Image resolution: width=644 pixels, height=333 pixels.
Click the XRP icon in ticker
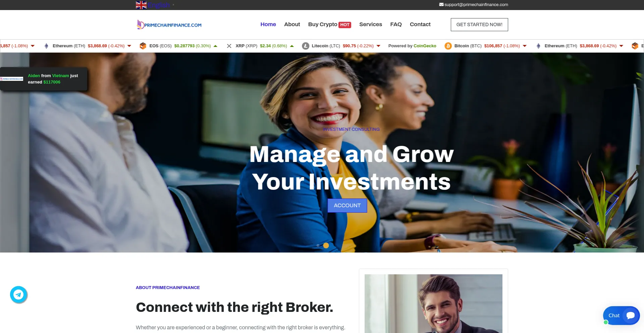229,46
